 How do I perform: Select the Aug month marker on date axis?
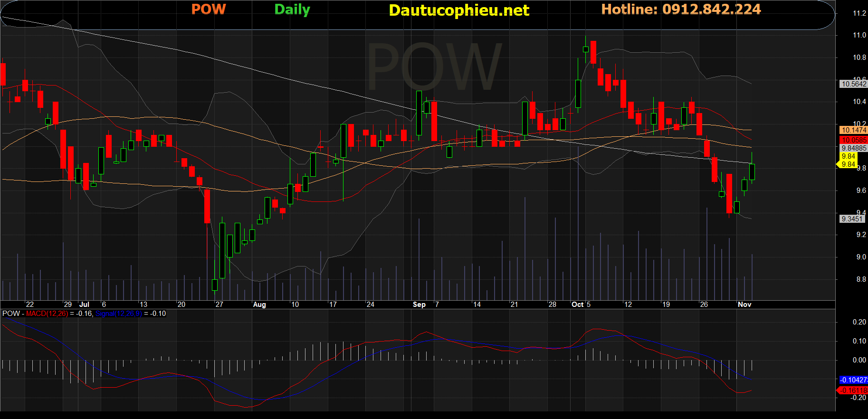259,305
